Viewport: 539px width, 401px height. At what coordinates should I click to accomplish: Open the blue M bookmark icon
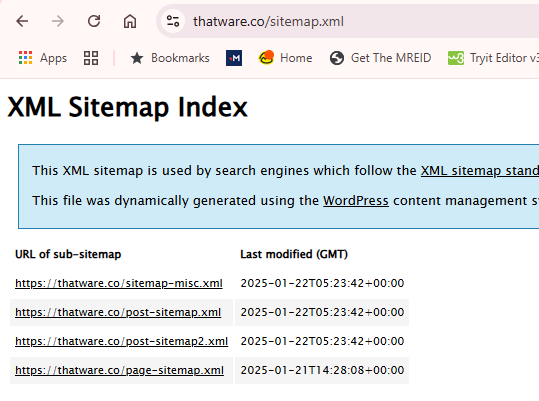[234, 58]
